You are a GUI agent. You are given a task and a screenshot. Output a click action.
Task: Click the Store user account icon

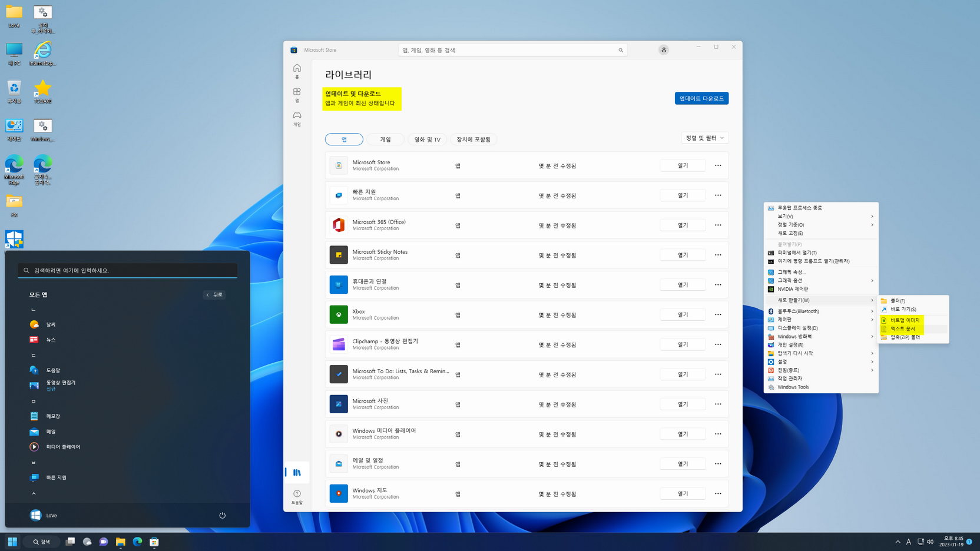(x=664, y=50)
